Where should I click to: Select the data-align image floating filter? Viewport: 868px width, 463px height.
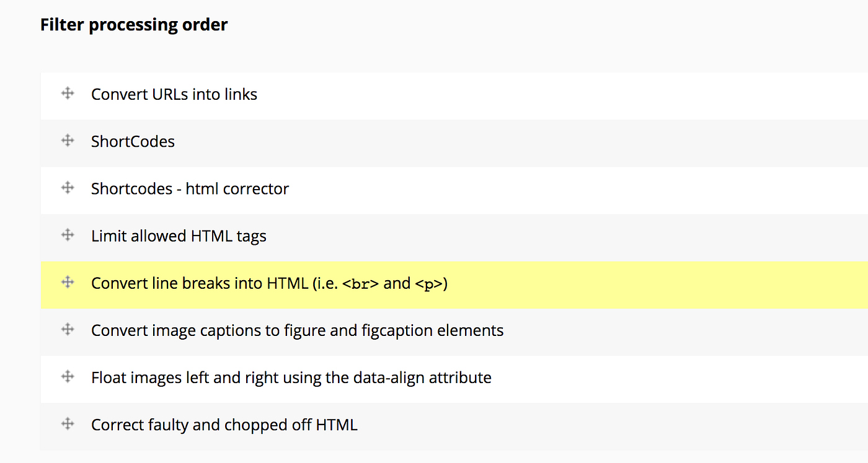click(291, 377)
